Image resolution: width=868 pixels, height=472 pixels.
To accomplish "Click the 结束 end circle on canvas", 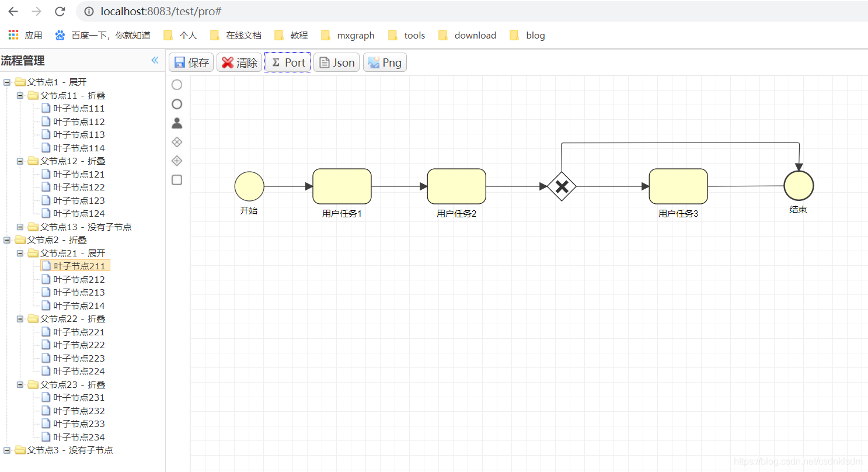I will [799, 186].
